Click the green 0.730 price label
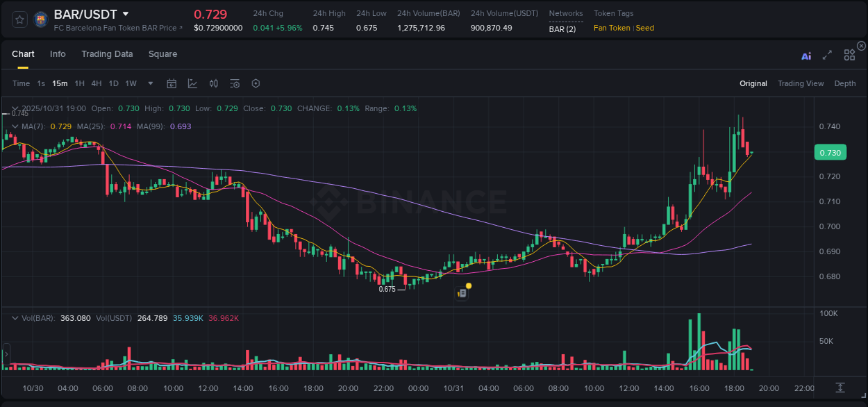 click(830, 152)
